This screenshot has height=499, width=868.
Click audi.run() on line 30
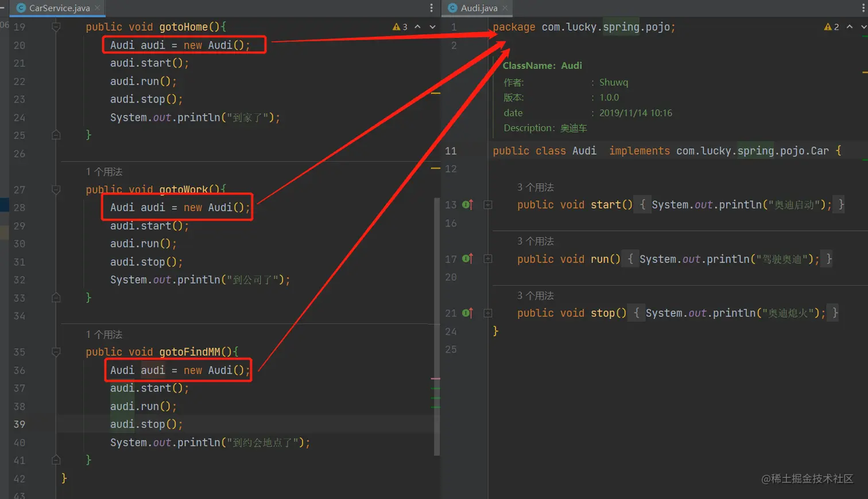pos(144,244)
